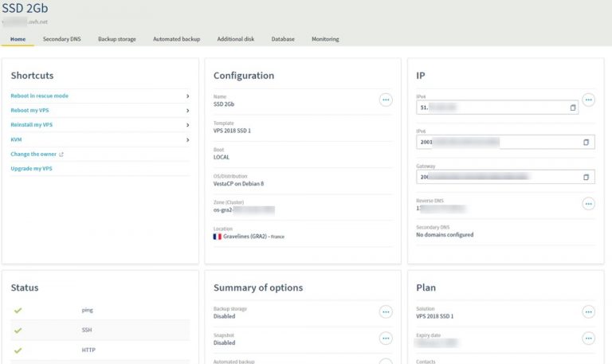612x364 pixels.
Task: Switch to the Database tab
Action: coord(283,39)
